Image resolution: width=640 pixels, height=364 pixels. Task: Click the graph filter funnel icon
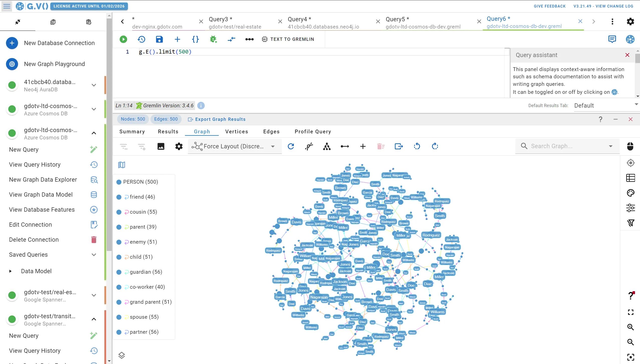coord(630,223)
